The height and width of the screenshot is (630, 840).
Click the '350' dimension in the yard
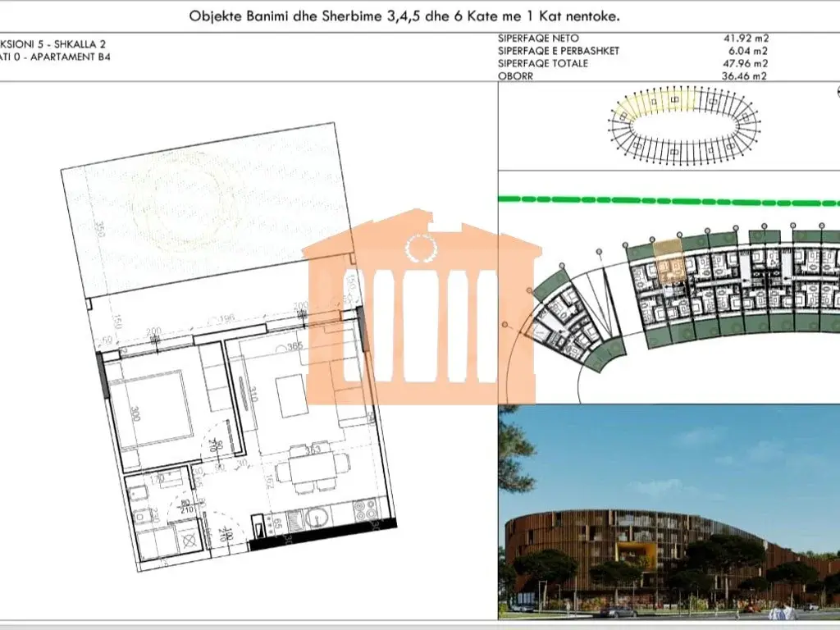pos(99,229)
